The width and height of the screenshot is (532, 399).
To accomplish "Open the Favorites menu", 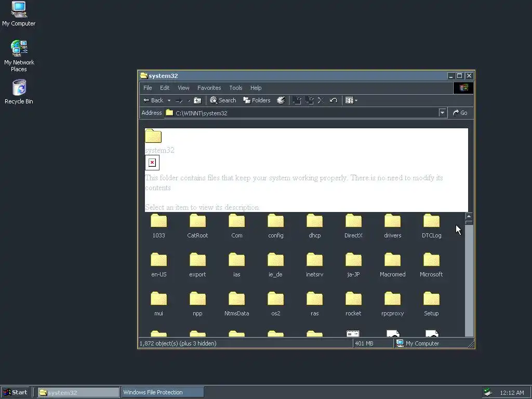I will 209,88.
